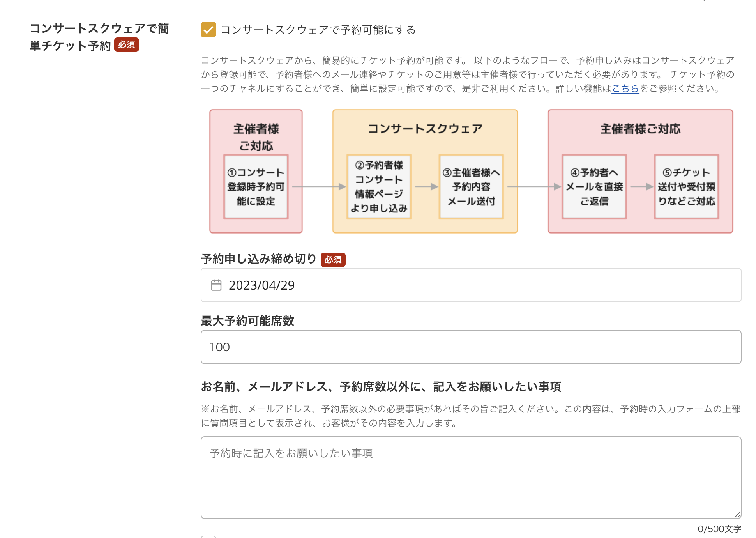
Task: Click the 最大予約可能席数 label
Action: (x=247, y=321)
